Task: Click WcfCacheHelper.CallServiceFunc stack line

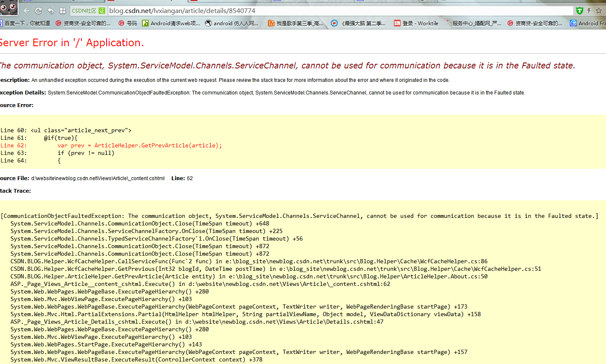Action: (249, 261)
